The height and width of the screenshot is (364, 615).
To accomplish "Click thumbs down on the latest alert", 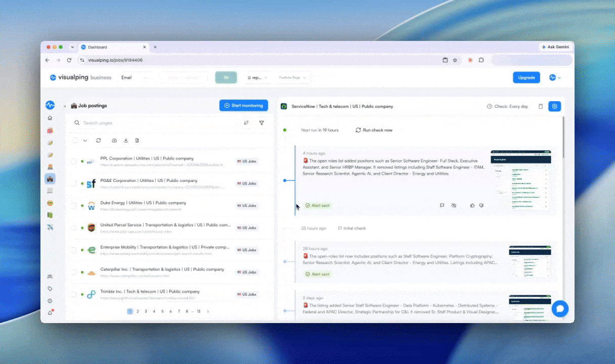I will click(x=481, y=205).
